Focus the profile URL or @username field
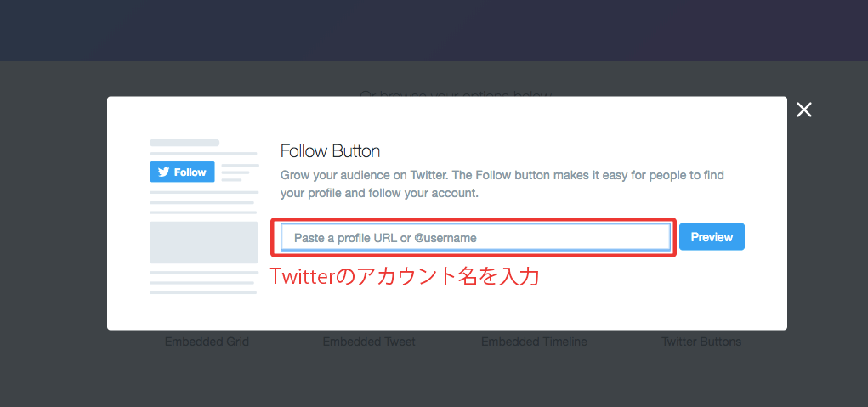This screenshot has height=407, width=868. [x=476, y=238]
